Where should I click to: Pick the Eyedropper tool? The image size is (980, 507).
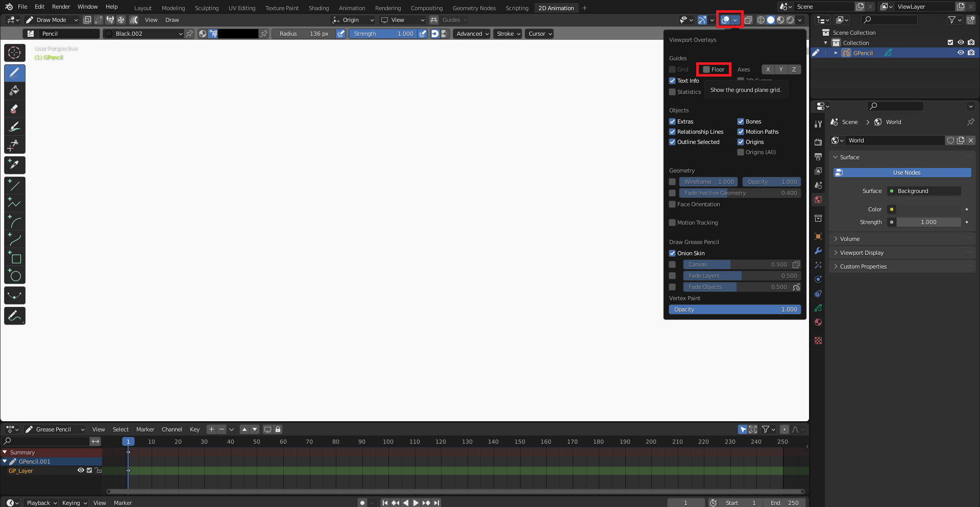point(14,165)
